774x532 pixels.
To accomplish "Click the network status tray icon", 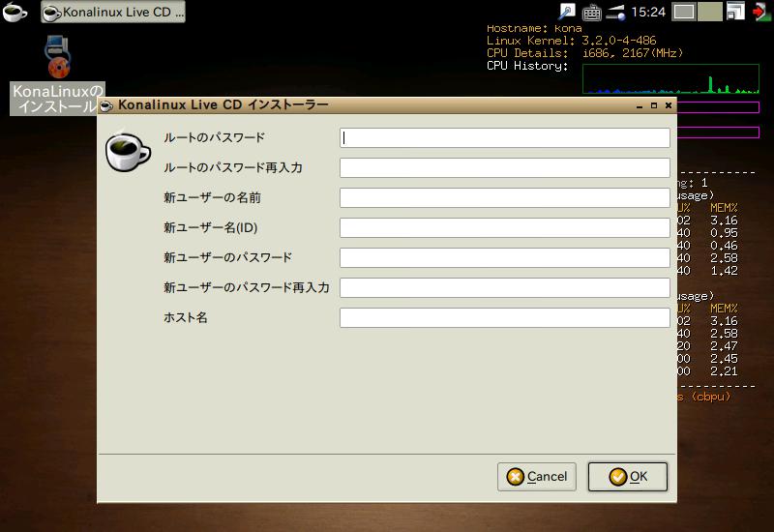I will click(x=615, y=12).
